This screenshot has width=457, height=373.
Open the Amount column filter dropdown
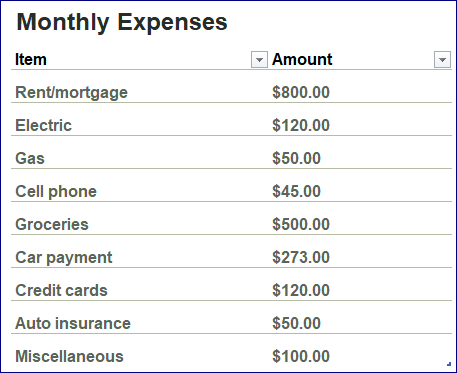coord(442,60)
